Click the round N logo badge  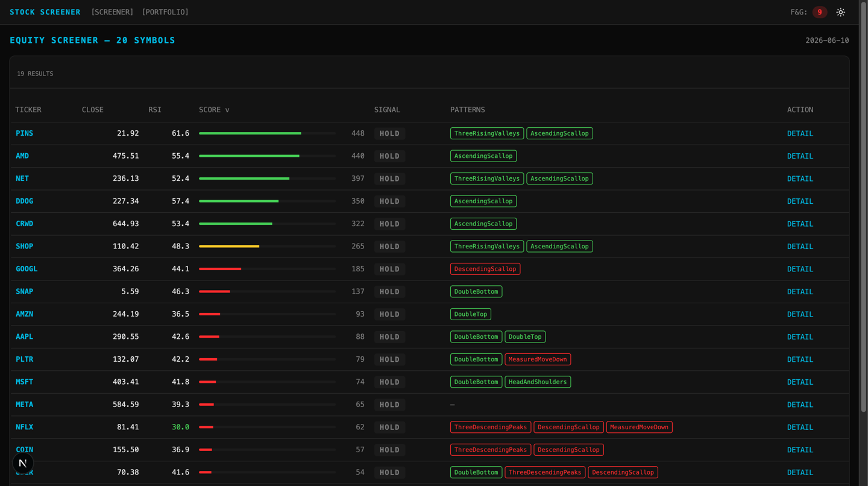23,463
